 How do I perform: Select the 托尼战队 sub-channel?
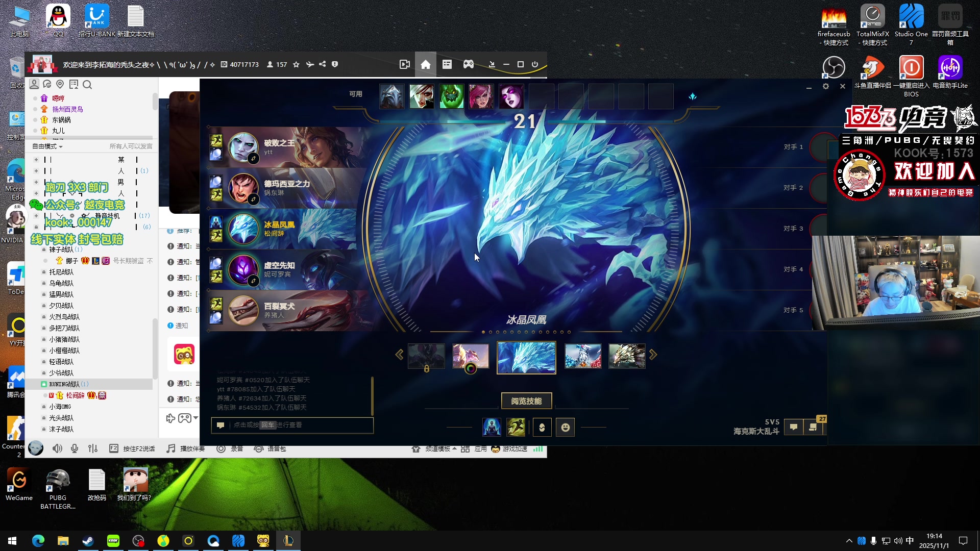point(61,272)
